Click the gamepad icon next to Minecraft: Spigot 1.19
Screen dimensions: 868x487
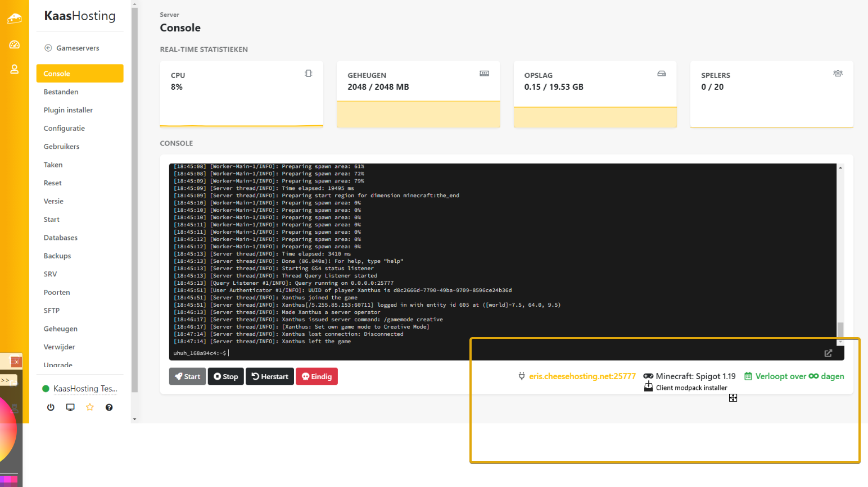coord(648,376)
